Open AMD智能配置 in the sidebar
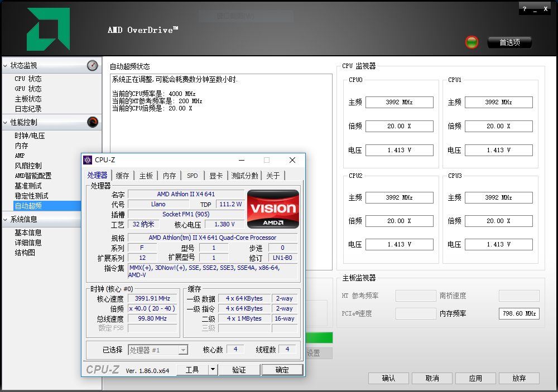 [33, 176]
